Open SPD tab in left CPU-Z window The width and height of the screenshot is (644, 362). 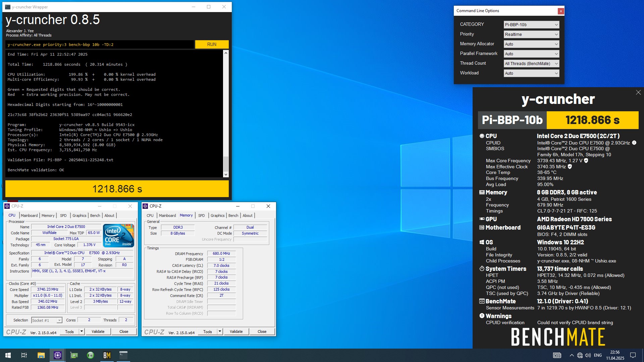click(x=63, y=216)
